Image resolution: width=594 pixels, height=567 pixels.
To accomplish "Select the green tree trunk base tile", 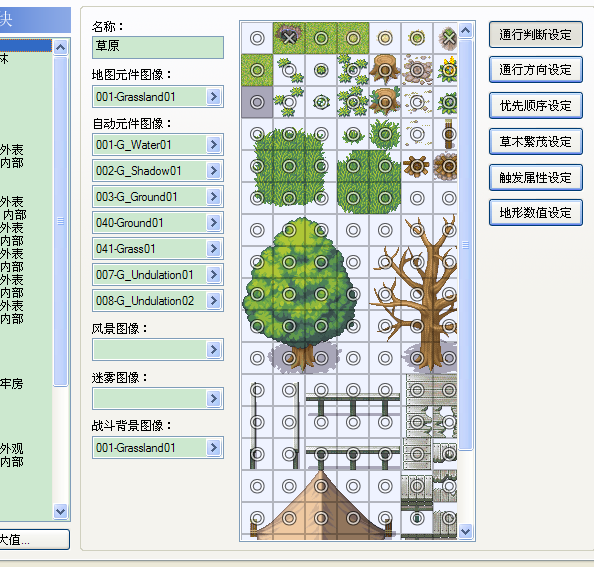I will pos(289,358).
